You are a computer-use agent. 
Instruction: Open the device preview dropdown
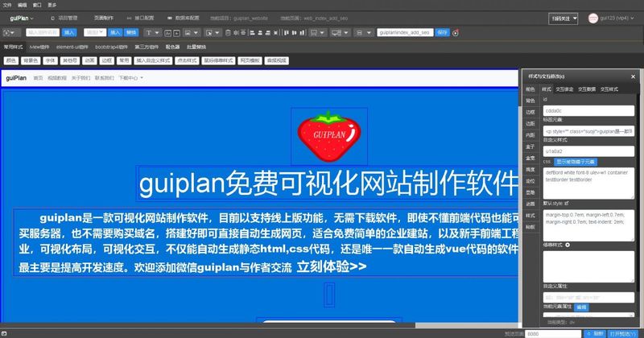point(341,32)
